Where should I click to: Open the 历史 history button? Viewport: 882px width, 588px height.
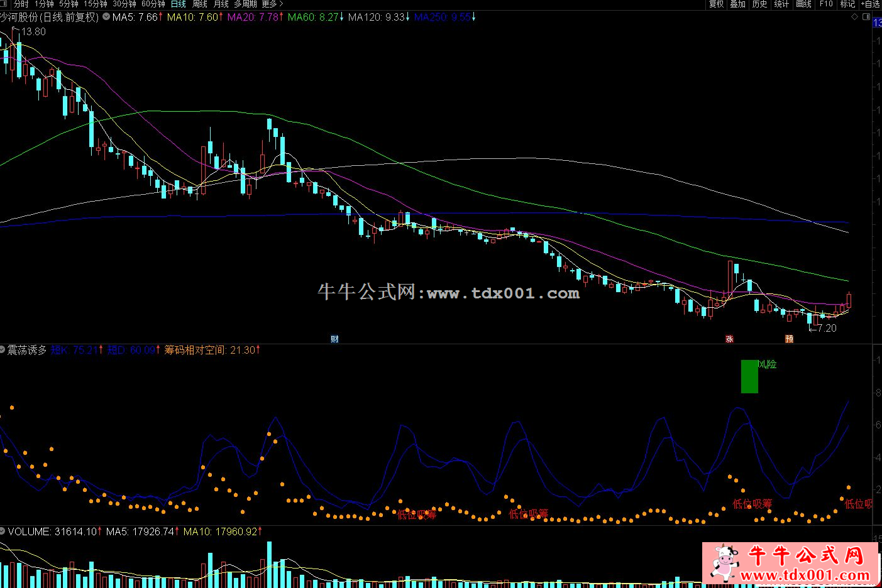pos(759,4)
